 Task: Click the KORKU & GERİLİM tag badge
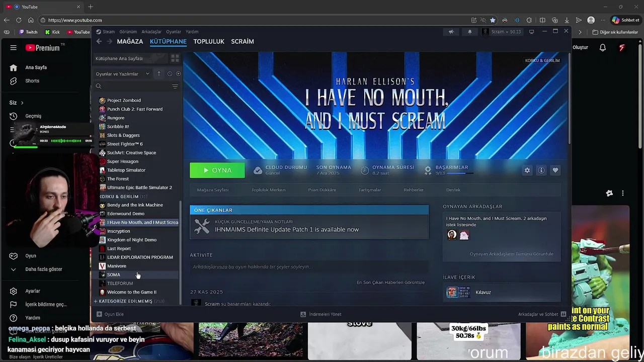[542, 60]
